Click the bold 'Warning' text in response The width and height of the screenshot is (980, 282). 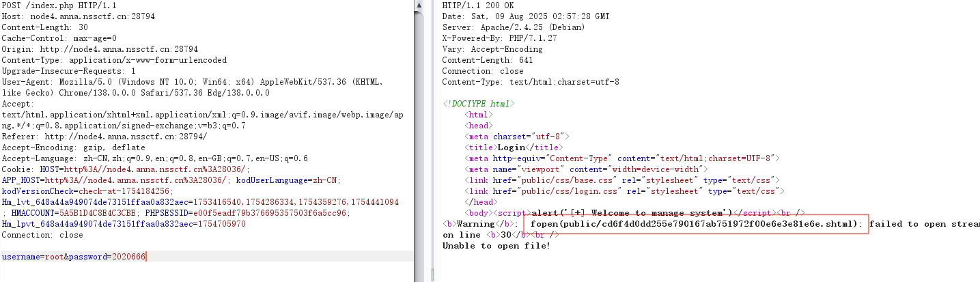[475, 224]
